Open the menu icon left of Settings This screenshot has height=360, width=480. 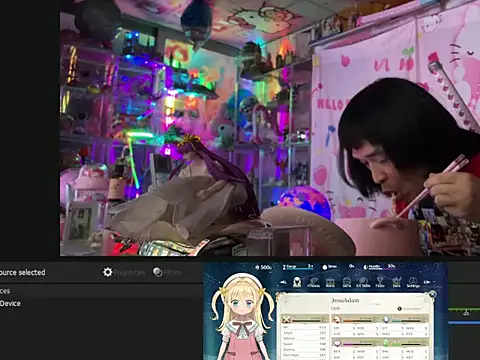pos(396,283)
